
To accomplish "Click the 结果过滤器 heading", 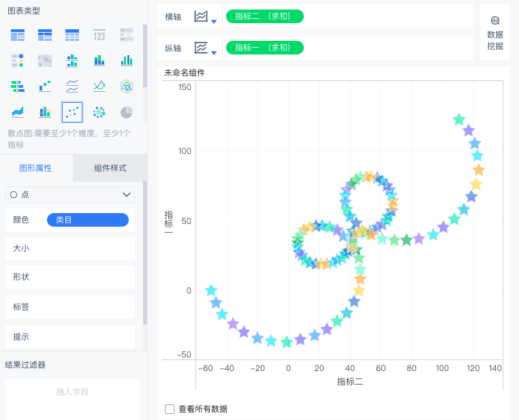I will [25, 365].
